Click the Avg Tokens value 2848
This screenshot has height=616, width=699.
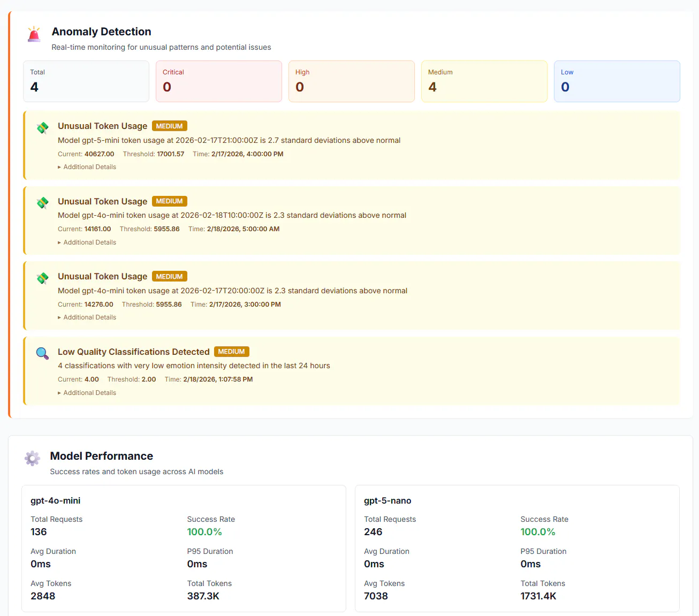tap(43, 596)
